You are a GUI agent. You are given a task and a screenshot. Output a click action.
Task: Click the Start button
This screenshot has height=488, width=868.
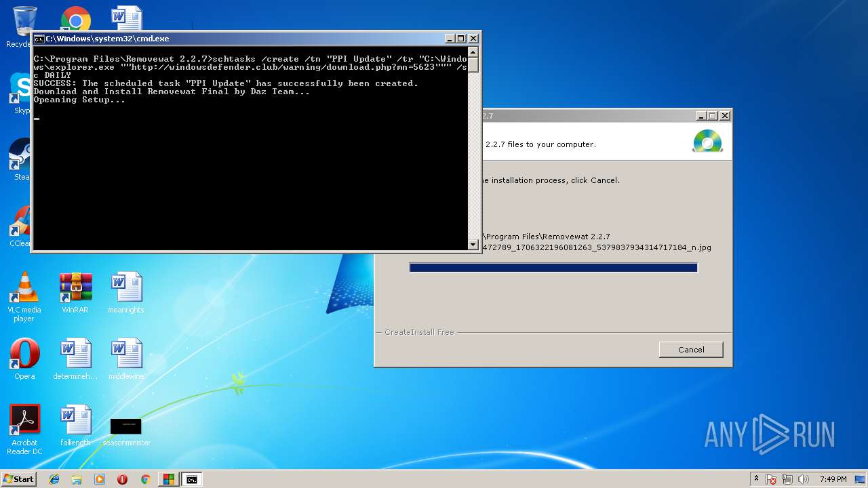click(x=19, y=479)
